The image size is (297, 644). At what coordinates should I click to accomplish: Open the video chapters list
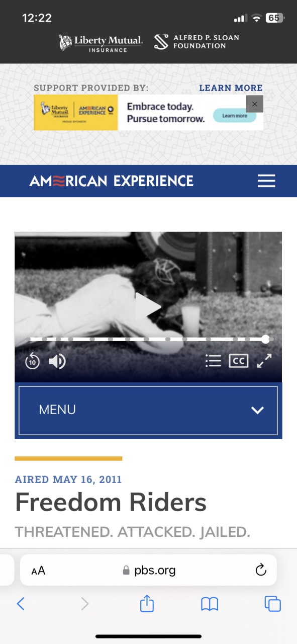[x=214, y=361]
